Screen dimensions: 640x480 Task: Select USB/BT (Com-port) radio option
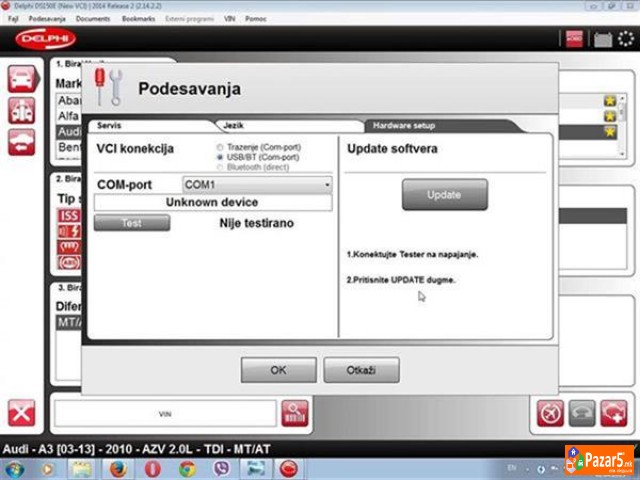220,157
